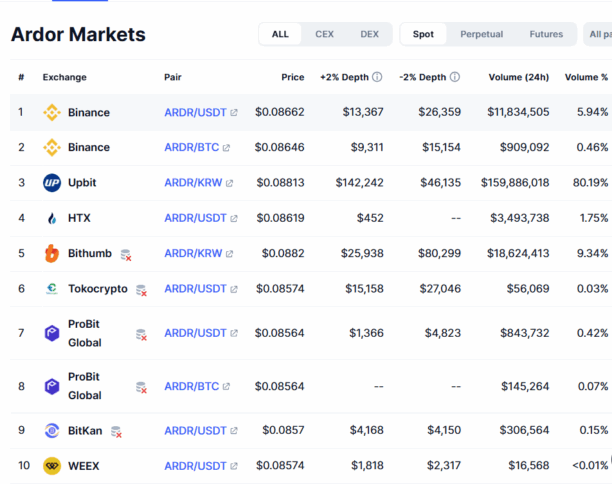
Task: Click external link icon for HTX ARDR/USDT
Action: pyautogui.click(x=234, y=219)
